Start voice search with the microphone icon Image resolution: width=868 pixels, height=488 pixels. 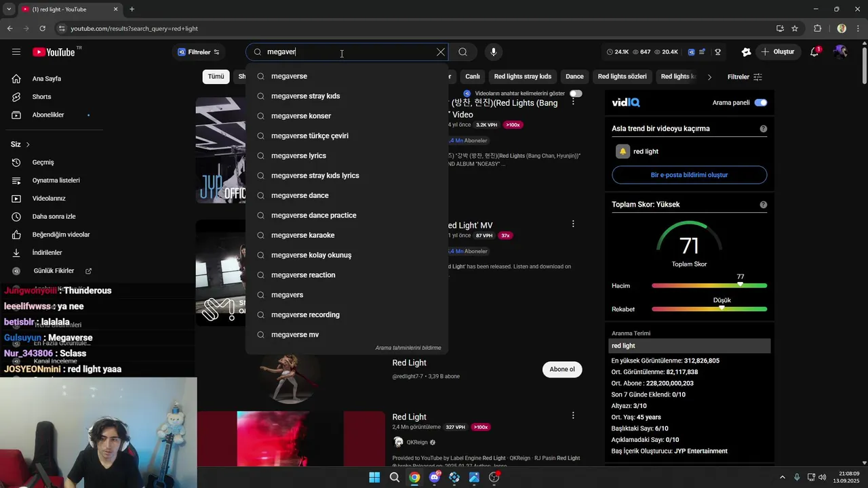click(x=493, y=52)
